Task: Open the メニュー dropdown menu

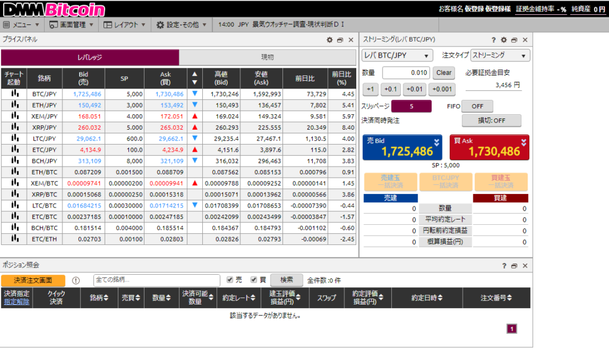Action: pyautogui.click(x=21, y=25)
